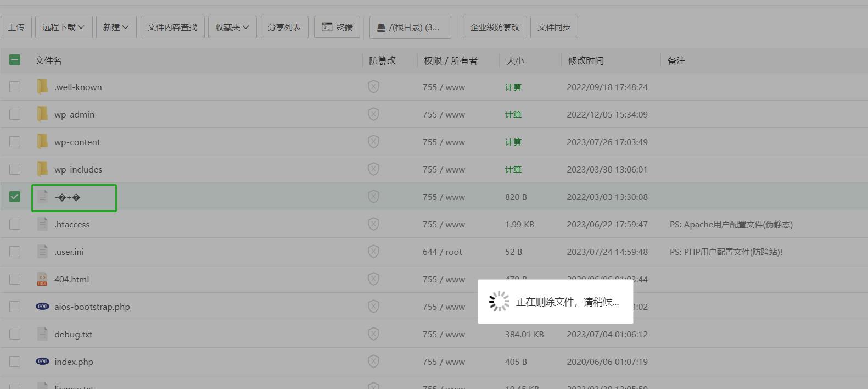Click the wp-content folder icon
868x389 pixels.
42,142
